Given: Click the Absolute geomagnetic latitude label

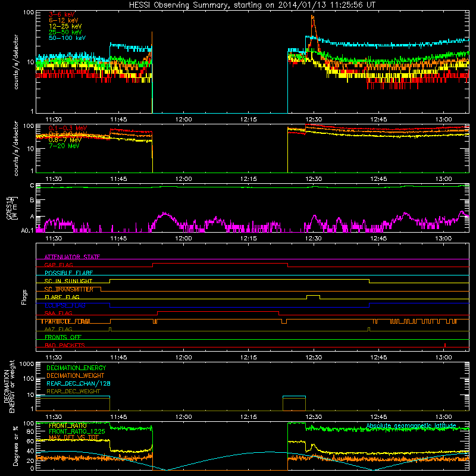Looking at the screenshot, I should (411, 425).
